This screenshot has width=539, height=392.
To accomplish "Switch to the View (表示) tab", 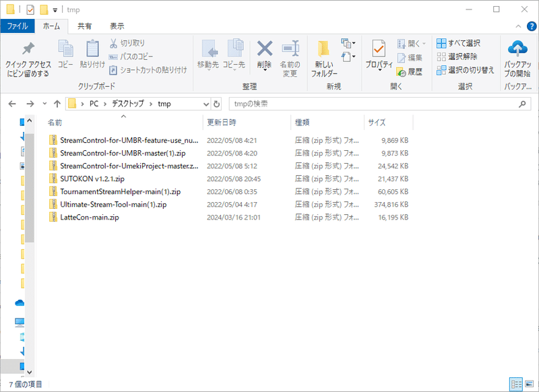I will tap(117, 26).
